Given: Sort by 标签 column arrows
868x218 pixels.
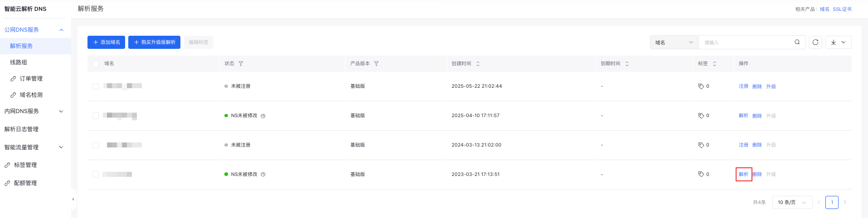Looking at the screenshot, I should 714,64.
